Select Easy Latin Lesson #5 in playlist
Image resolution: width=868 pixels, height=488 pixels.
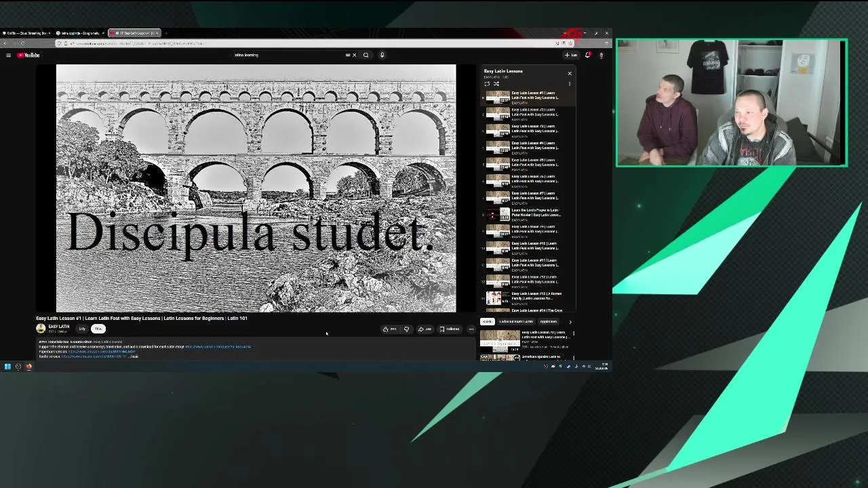click(x=528, y=164)
